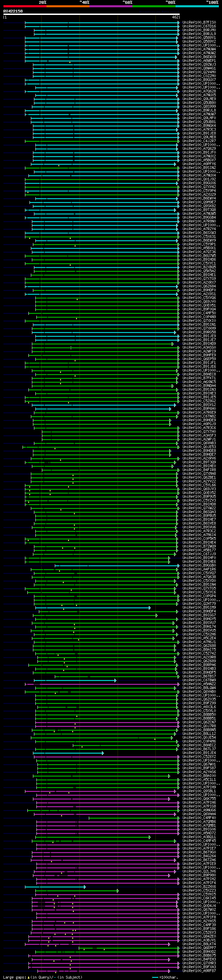This screenshot has width=222, height=980.
Task: Select the UniRef100_B9P980 label
Action: (199, 875)
